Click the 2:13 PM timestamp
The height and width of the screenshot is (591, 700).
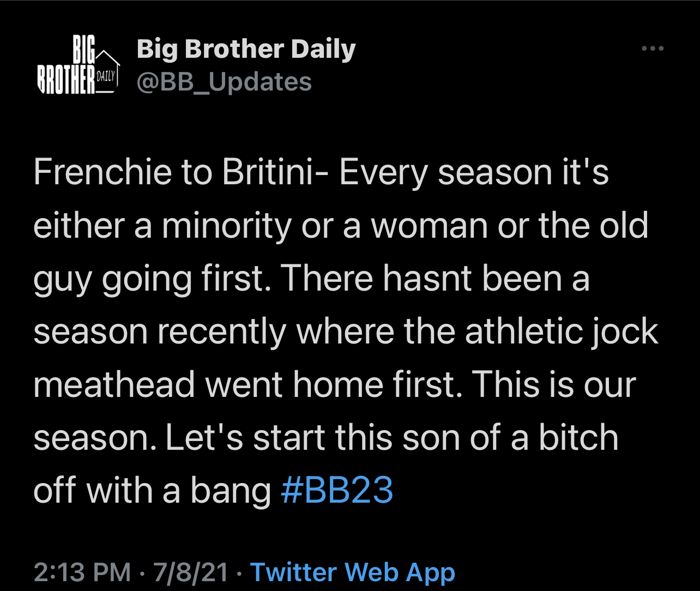(x=82, y=572)
